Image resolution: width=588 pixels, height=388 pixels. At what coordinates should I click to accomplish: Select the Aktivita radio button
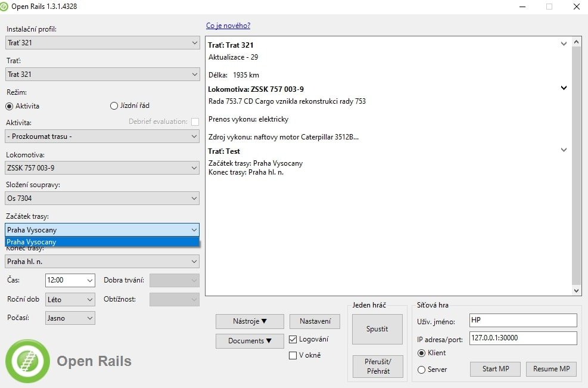point(10,106)
